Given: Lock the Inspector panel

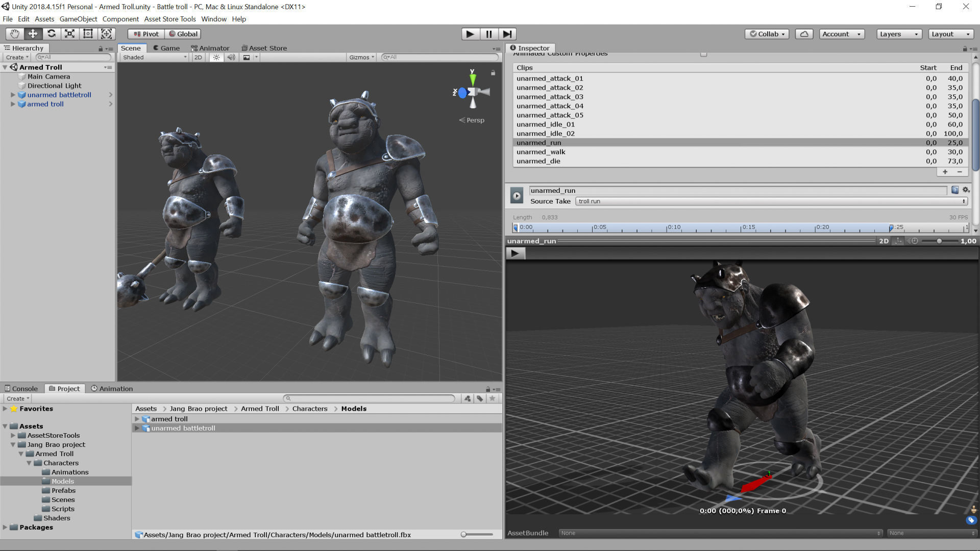Looking at the screenshot, I should (x=965, y=49).
